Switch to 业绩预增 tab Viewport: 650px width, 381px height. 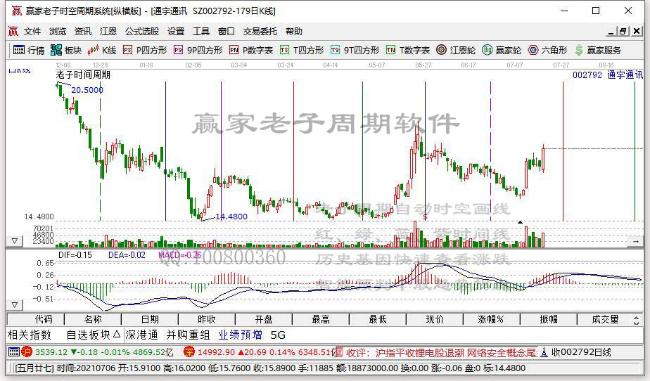pyautogui.click(x=240, y=335)
